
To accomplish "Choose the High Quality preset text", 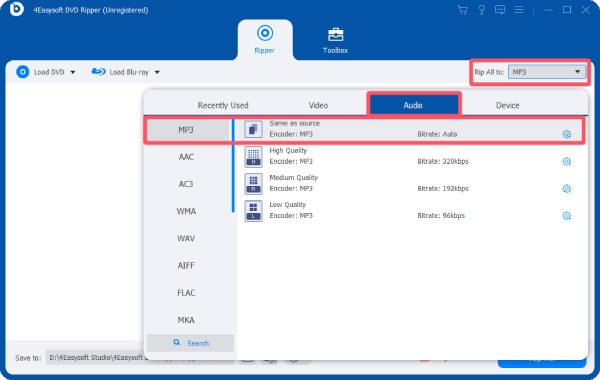I will [288, 150].
